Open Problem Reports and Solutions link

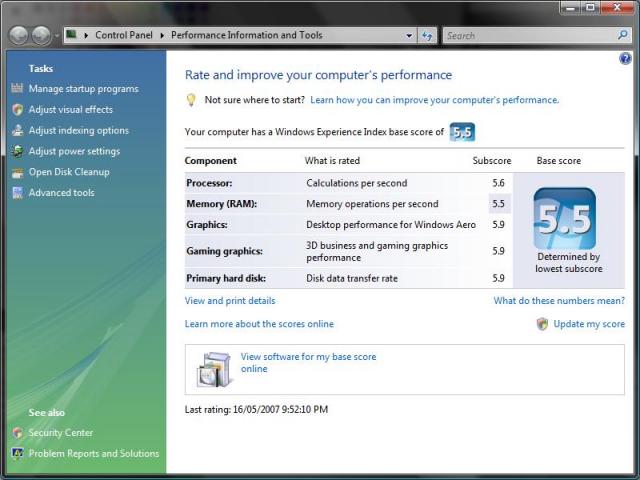click(94, 453)
